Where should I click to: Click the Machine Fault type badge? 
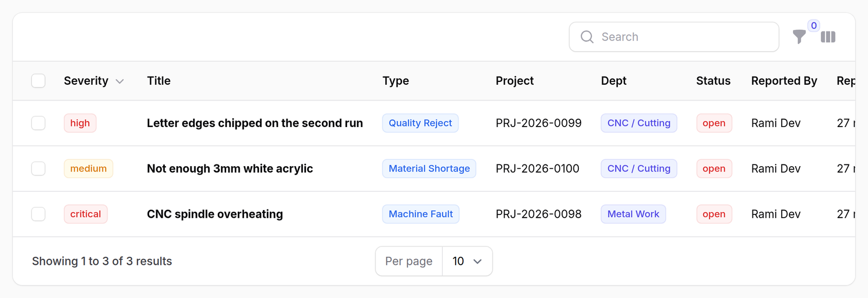click(x=421, y=214)
